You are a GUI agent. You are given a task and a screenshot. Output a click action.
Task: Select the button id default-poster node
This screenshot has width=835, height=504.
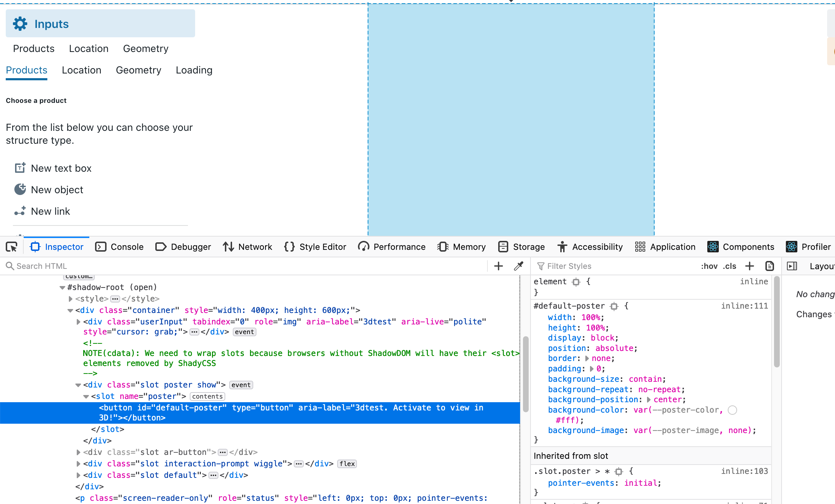(260, 413)
